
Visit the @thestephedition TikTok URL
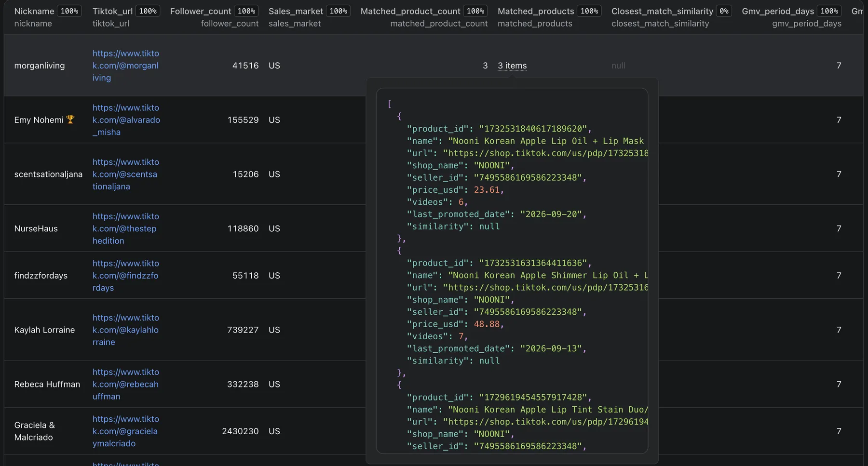tap(126, 229)
